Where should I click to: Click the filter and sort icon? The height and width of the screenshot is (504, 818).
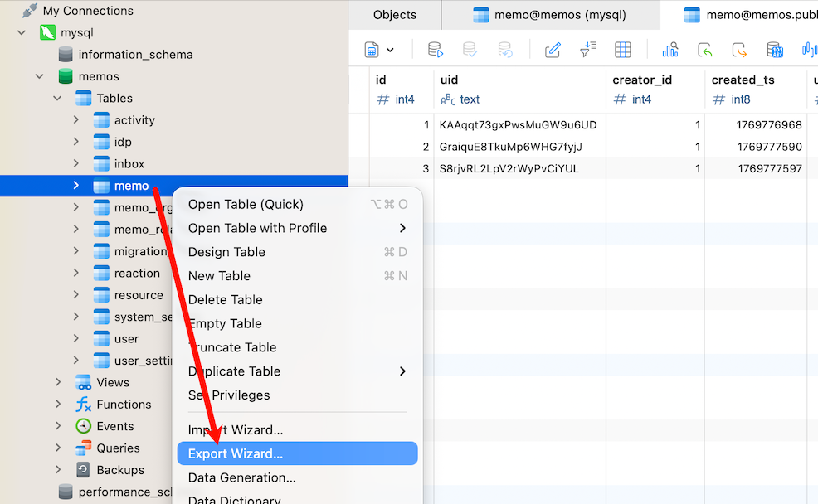(x=587, y=51)
